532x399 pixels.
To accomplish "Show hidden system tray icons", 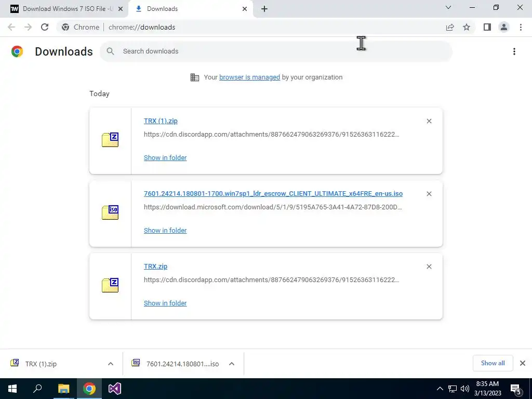I will [x=440, y=389].
